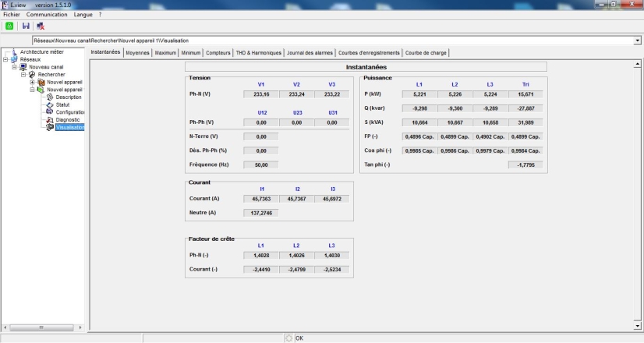The width and height of the screenshot is (644, 343).
Task: Open the Communication menu
Action: pyautogui.click(x=47, y=14)
